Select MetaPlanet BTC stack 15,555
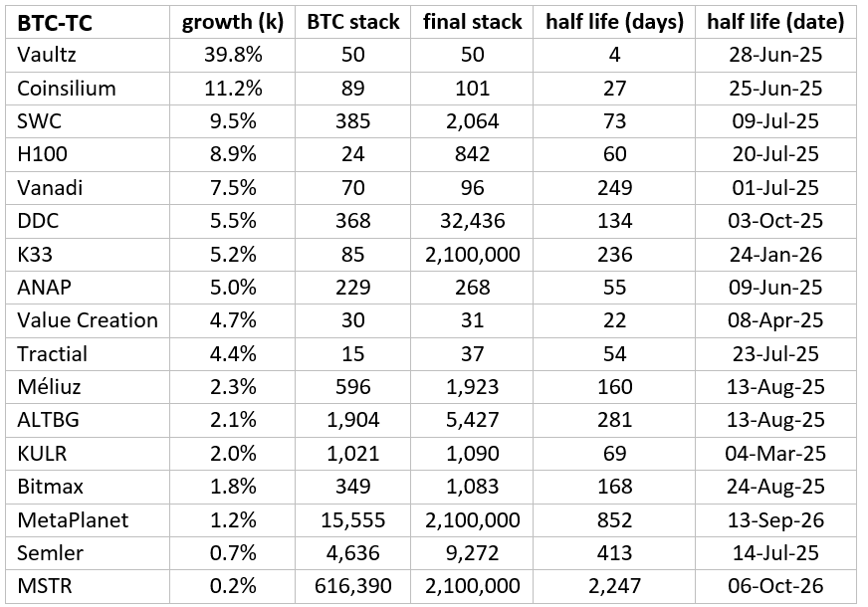The height and width of the screenshot is (607, 868). tap(352, 519)
